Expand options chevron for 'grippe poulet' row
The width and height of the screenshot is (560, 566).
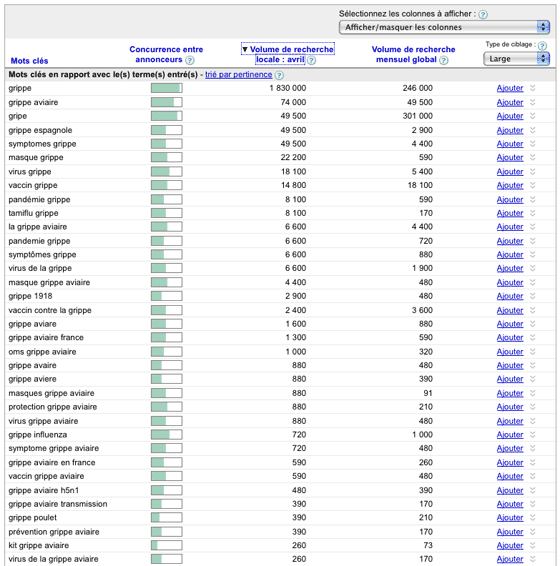click(533, 518)
